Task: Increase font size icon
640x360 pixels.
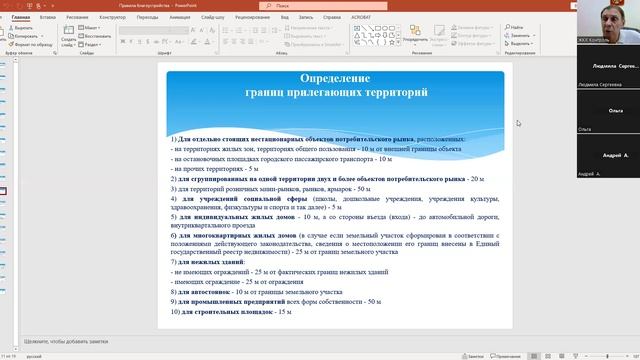Action: coord(193,30)
